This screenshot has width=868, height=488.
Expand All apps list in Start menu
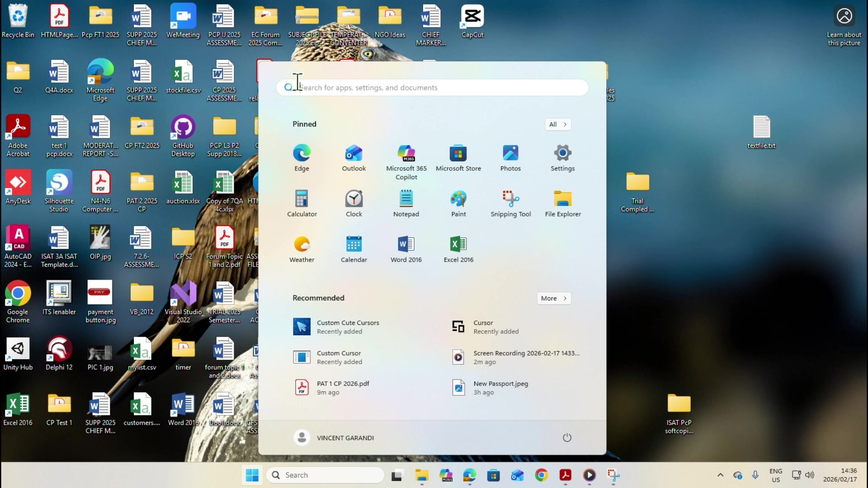point(557,124)
